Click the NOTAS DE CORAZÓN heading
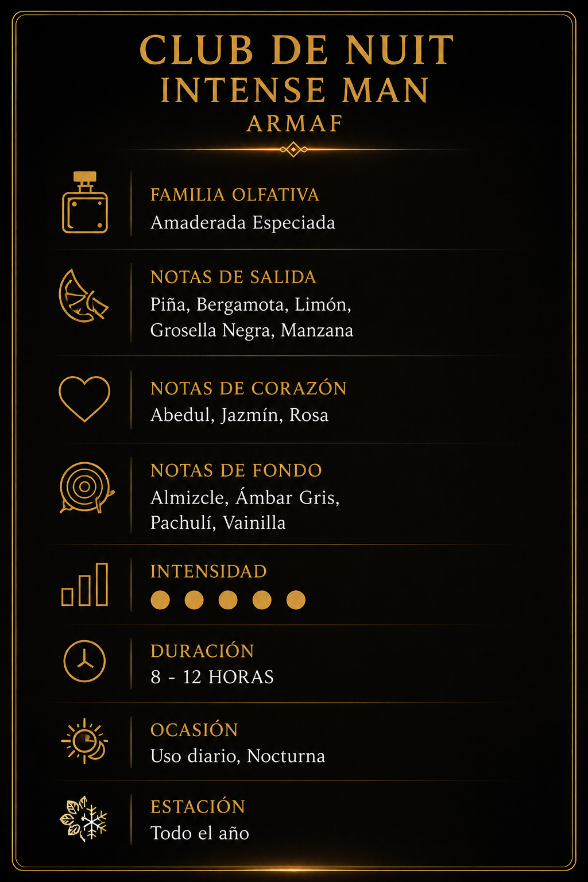Screen dimensions: 588x882 248,388
